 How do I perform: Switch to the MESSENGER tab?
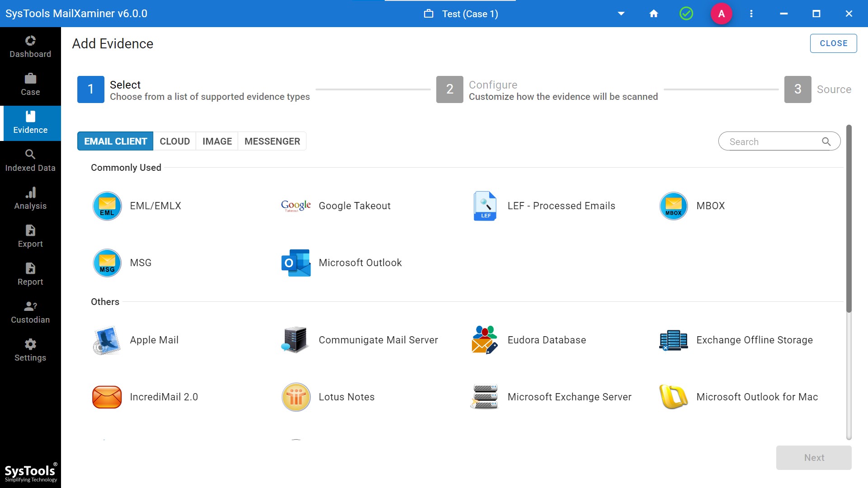[x=272, y=141]
